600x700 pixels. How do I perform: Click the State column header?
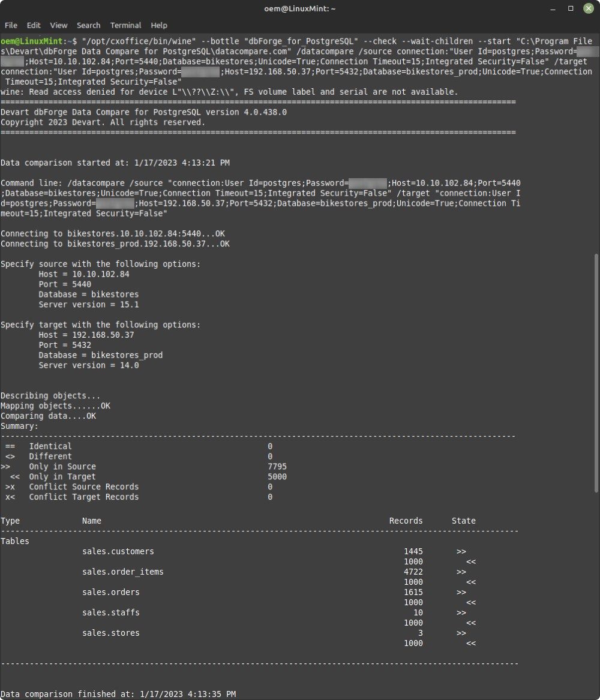[463, 521]
